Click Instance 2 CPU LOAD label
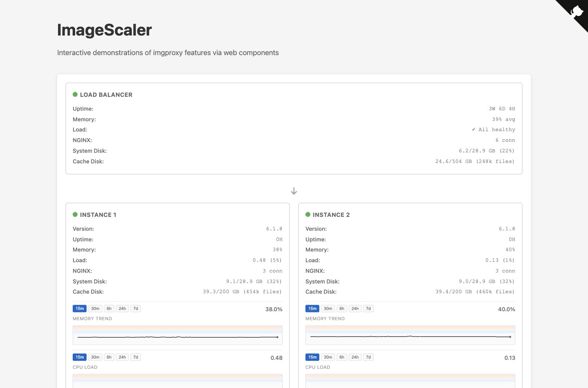Image resolution: width=588 pixels, height=388 pixels. tap(318, 367)
